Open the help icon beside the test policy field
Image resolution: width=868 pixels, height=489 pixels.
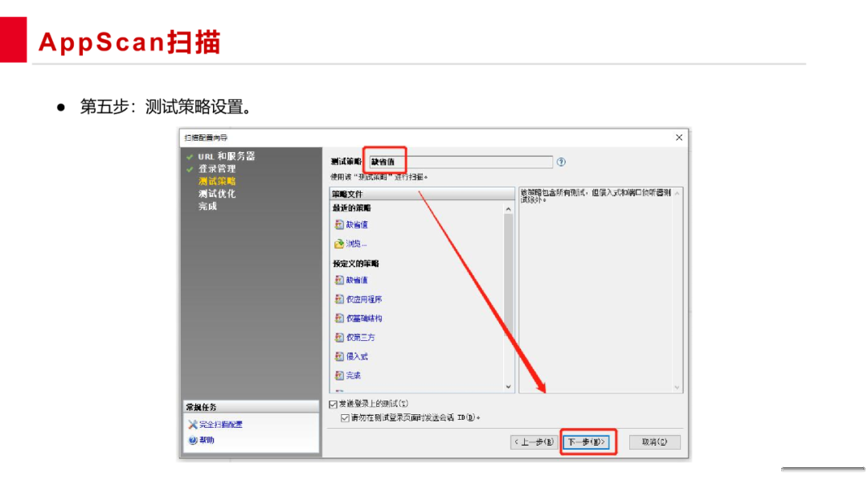561,162
